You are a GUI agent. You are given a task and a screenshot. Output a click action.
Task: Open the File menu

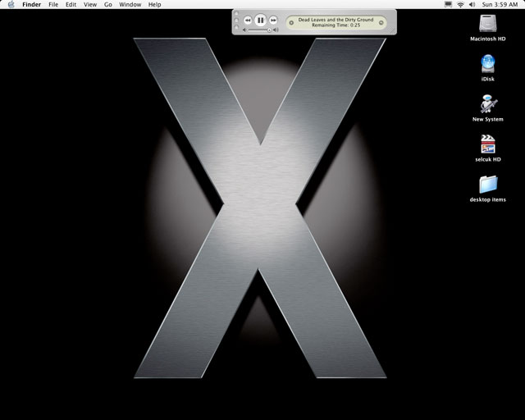(53, 4)
